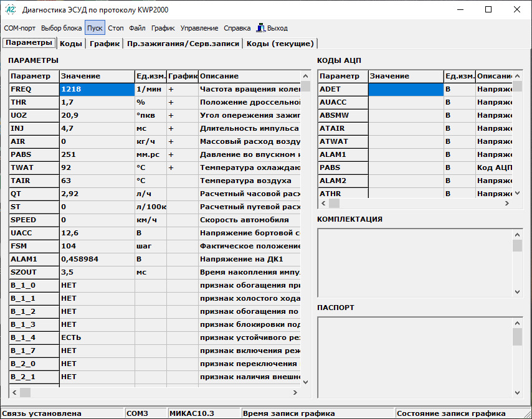Click left arrow of parameters horizontal scrollbar

[x=14, y=393]
